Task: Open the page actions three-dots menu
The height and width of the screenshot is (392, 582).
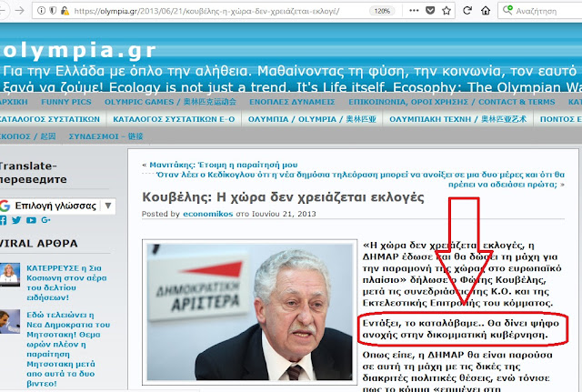Action: point(414,10)
